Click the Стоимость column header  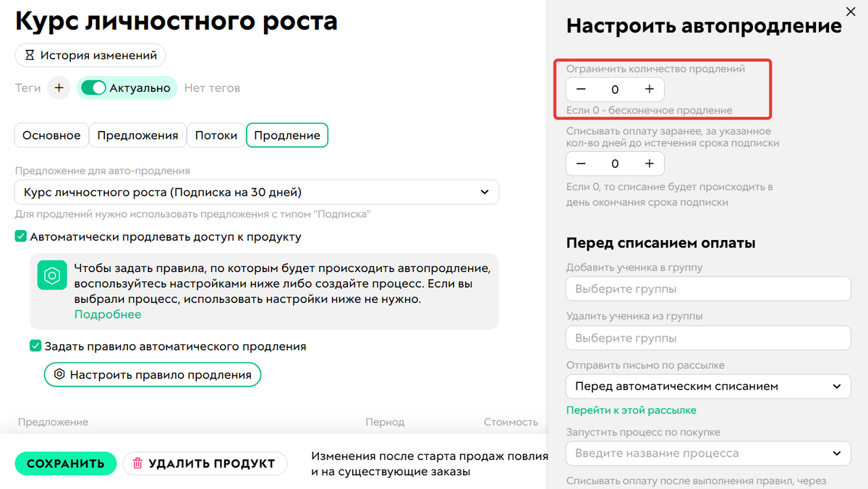pos(511,422)
